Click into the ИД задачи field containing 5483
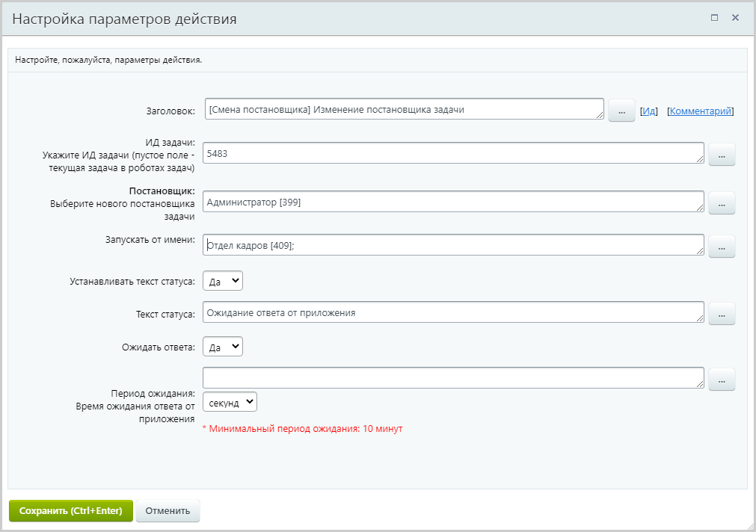The image size is (756, 532). [452, 153]
